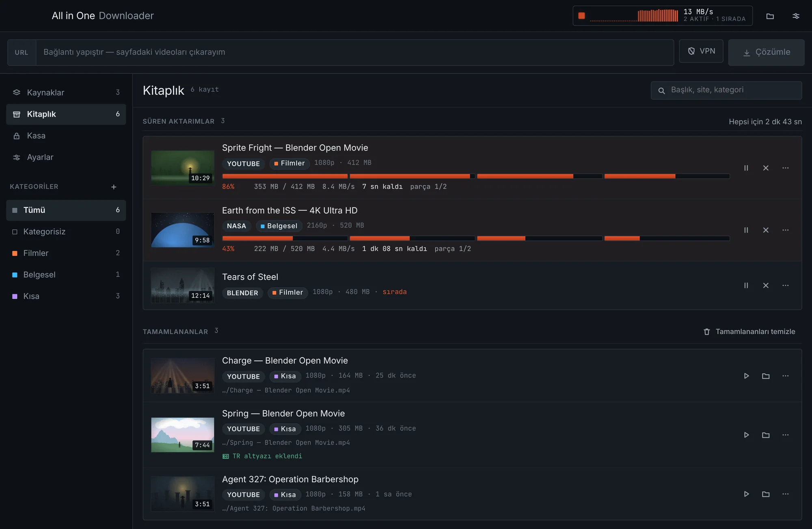
Task: Click the "…/Charge — Blender Open Movie.mp4" path
Action: 286,390
